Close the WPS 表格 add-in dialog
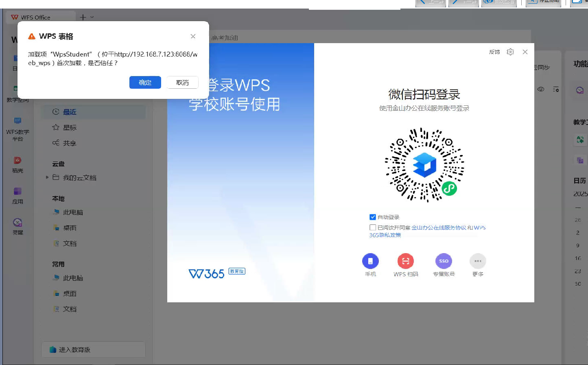This screenshot has width=588, height=365. pyautogui.click(x=193, y=36)
